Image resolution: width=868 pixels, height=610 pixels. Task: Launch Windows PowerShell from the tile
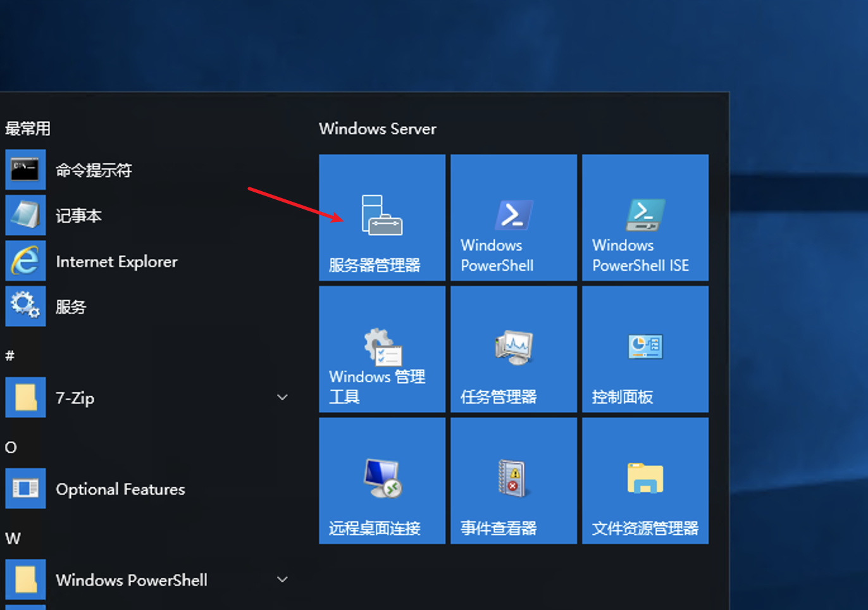[x=513, y=217]
